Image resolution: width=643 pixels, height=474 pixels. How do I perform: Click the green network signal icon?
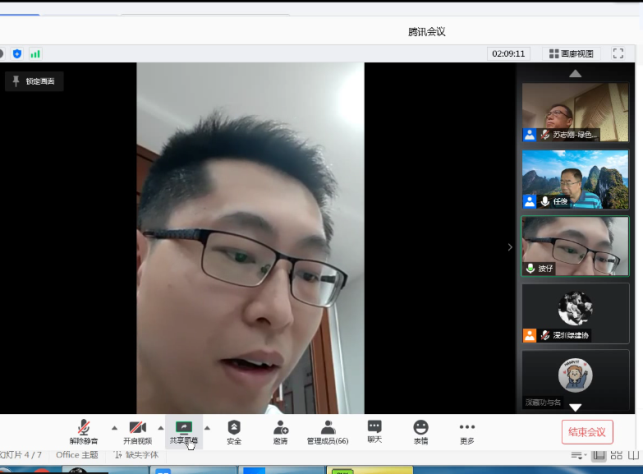[35, 53]
